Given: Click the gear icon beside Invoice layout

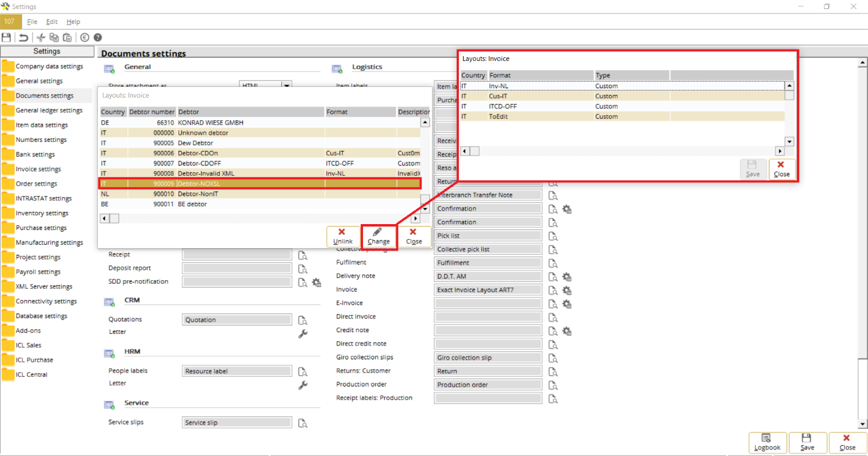Looking at the screenshot, I should (x=567, y=290).
